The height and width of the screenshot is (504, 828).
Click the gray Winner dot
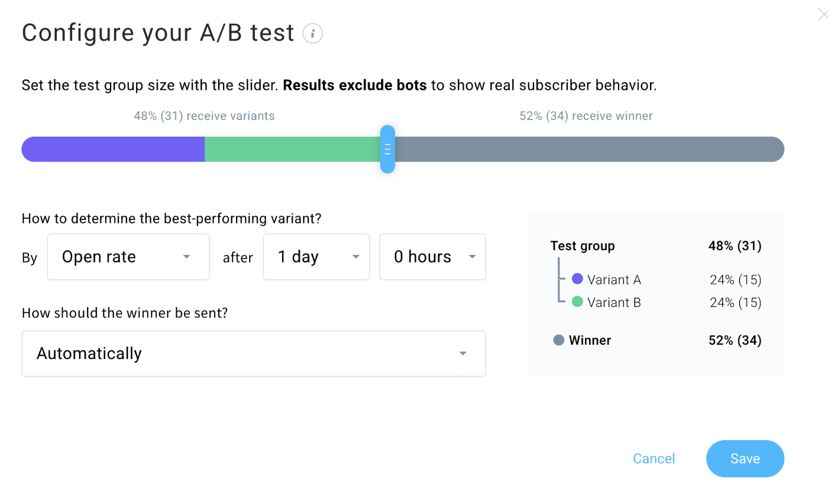[x=558, y=340]
